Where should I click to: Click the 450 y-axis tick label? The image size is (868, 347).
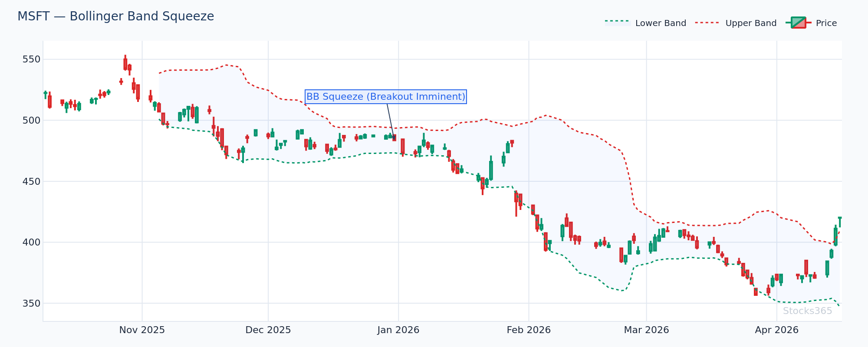tap(31, 181)
